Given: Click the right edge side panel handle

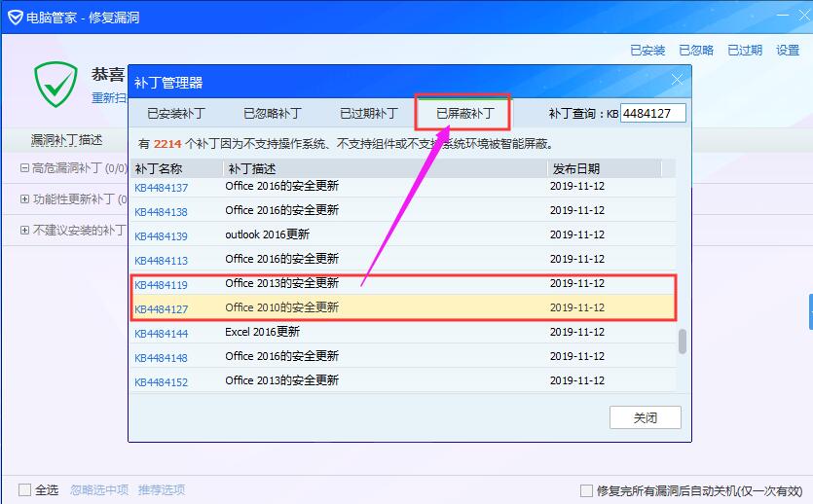Looking at the screenshot, I should coord(810,311).
